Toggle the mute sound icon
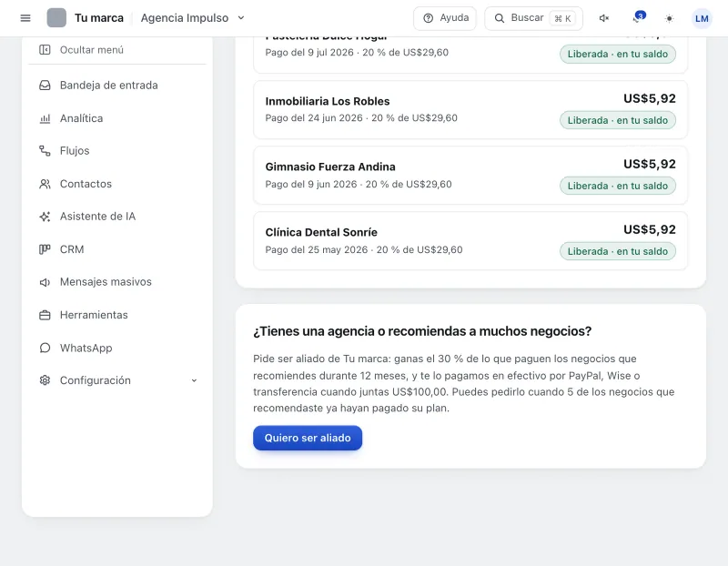 (x=603, y=18)
